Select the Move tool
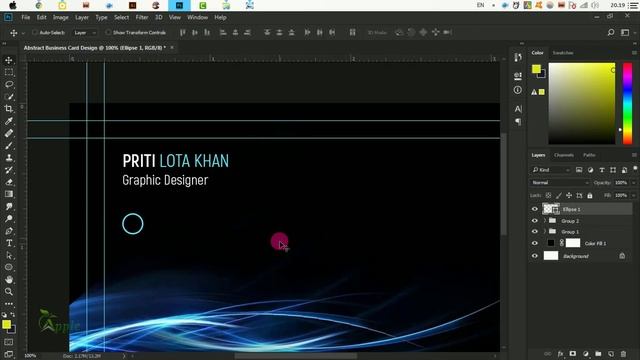The image size is (640, 360). point(9,60)
